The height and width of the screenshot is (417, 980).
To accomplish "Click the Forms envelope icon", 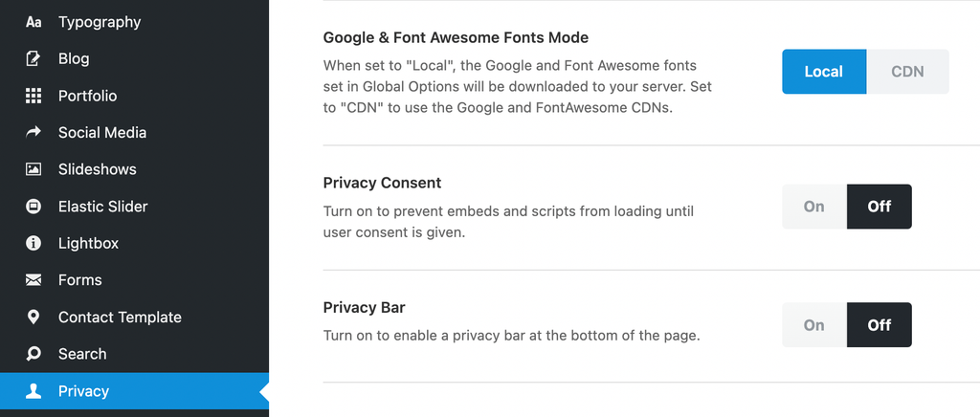I will pos(33,280).
